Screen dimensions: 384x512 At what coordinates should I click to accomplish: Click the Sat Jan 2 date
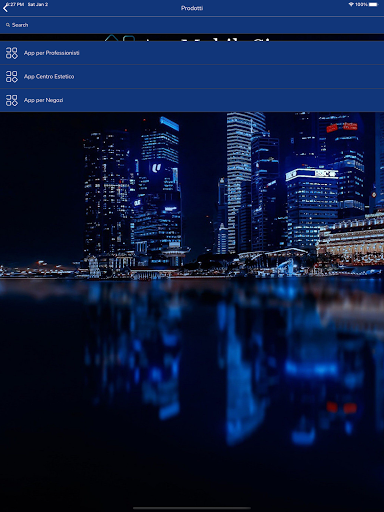click(x=38, y=4)
